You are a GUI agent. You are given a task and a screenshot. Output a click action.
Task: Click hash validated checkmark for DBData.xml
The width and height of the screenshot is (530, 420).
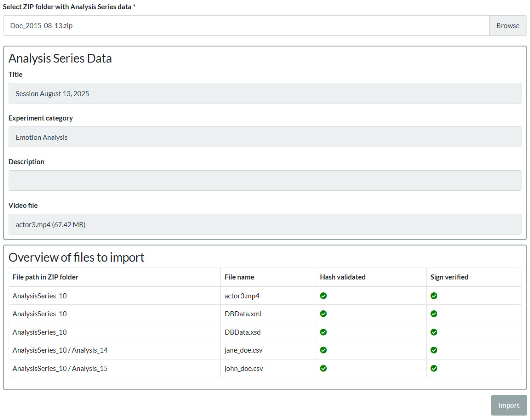click(323, 313)
